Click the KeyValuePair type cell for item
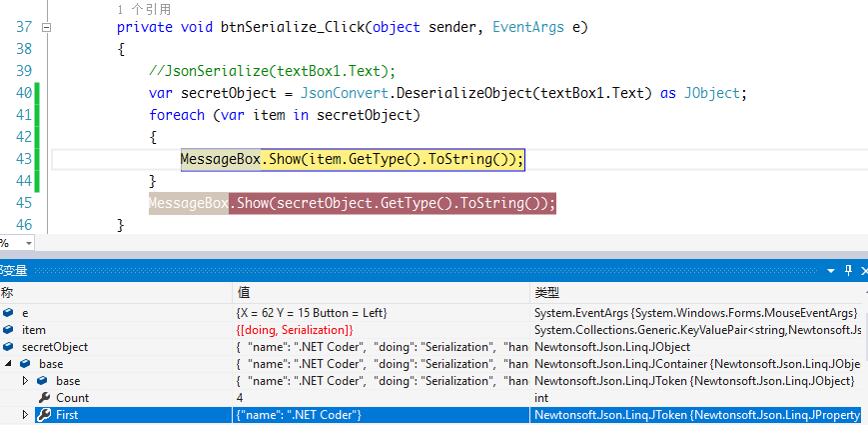The height and width of the screenshot is (425, 868). point(698,330)
